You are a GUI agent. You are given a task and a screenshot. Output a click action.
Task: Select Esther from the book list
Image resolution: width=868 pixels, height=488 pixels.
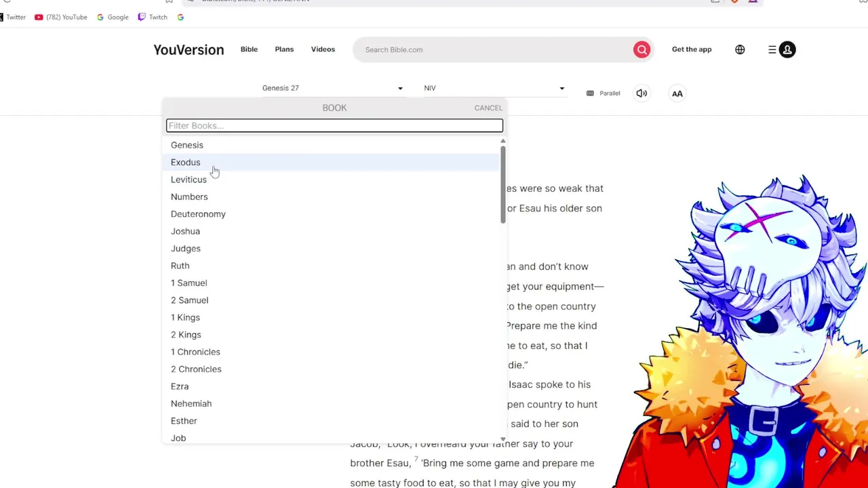pos(332,421)
